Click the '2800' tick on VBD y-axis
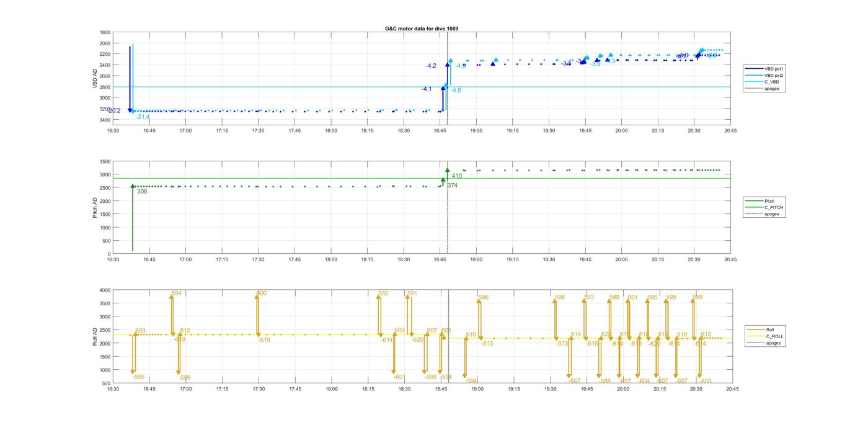This screenshot has width=868, height=430. 105,87
